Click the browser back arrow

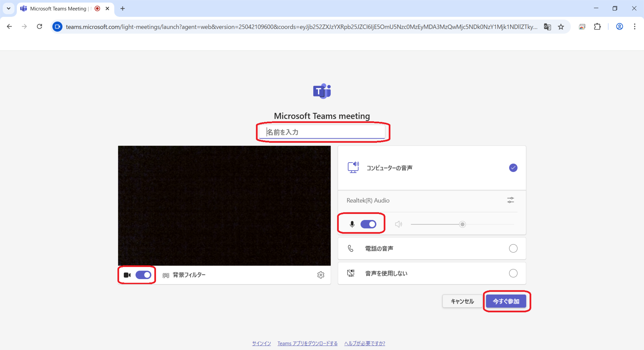(9, 27)
